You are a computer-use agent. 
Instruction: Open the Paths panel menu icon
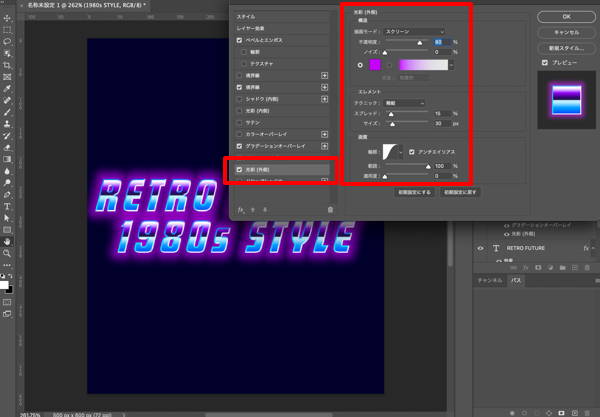597,280
